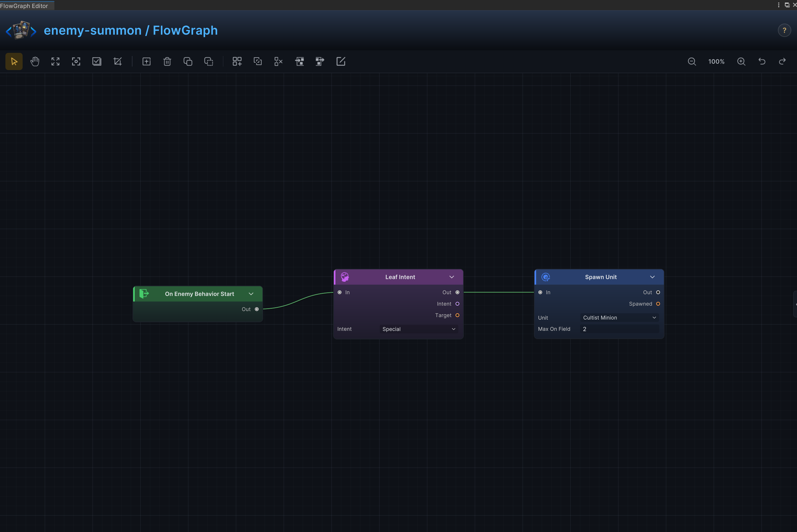Click the Spawn Unit Out port

tap(658, 292)
